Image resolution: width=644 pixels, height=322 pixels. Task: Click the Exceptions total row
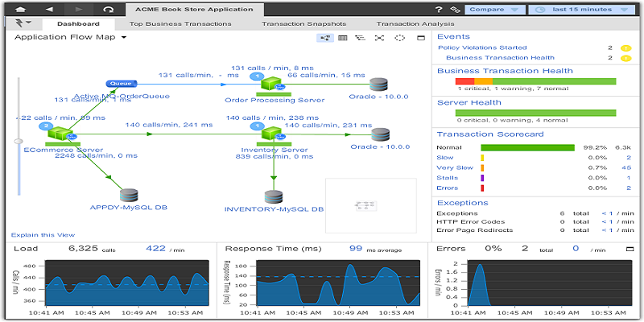pyautogui.click(x=535, y=213)
